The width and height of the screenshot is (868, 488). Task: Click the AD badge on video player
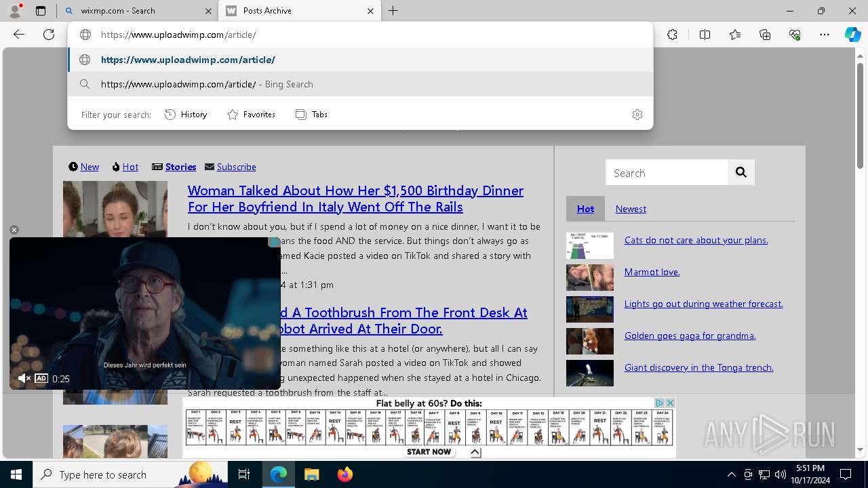(41, 378)
